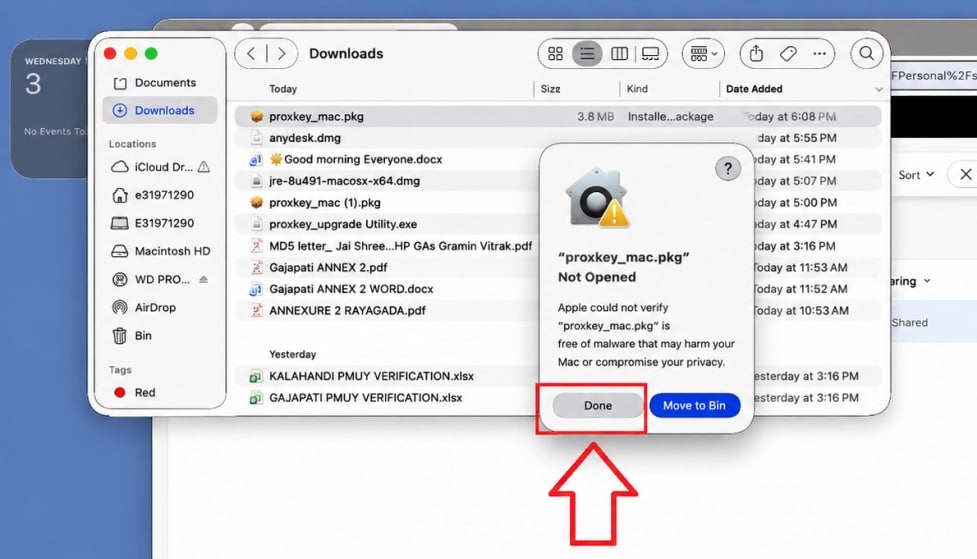Select jre-8u491-macosx-x64.dmg file
The image size is (977, 559).
point(344,181)
